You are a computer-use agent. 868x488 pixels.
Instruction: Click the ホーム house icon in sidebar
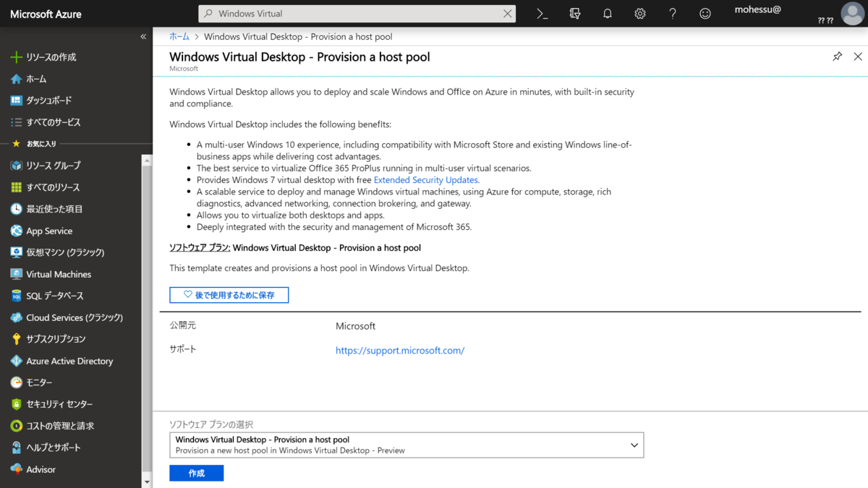(x=16, y=79)
